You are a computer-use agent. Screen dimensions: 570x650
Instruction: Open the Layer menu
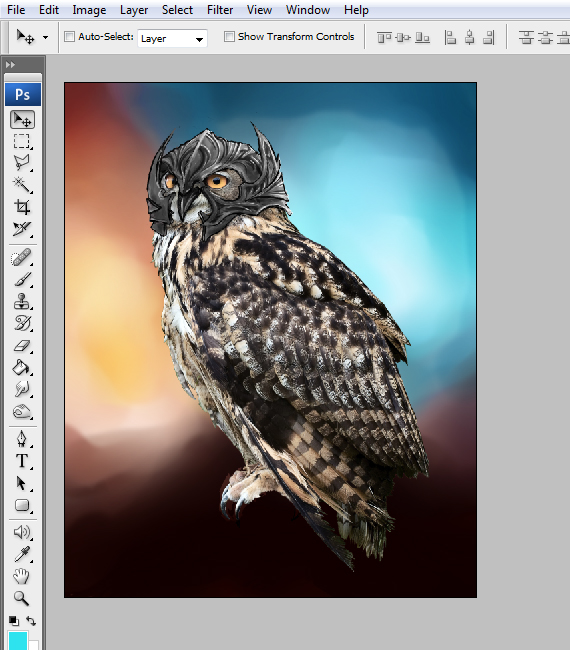[134, 10]
